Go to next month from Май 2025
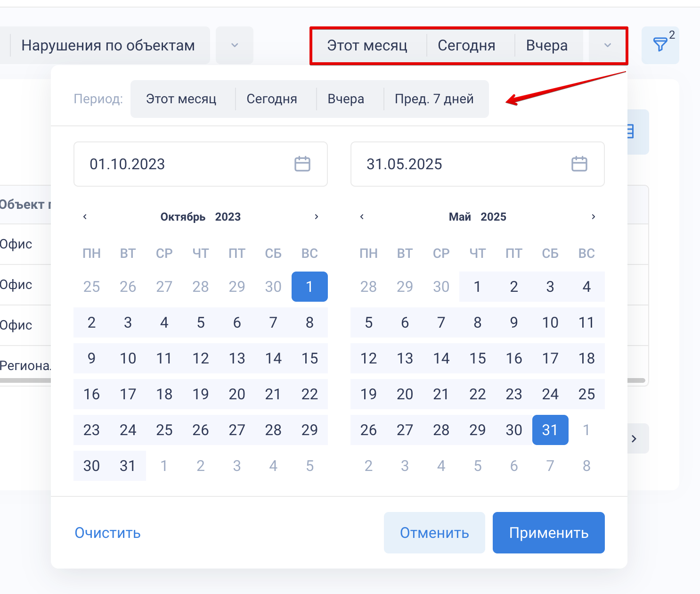 click(594, 217)
